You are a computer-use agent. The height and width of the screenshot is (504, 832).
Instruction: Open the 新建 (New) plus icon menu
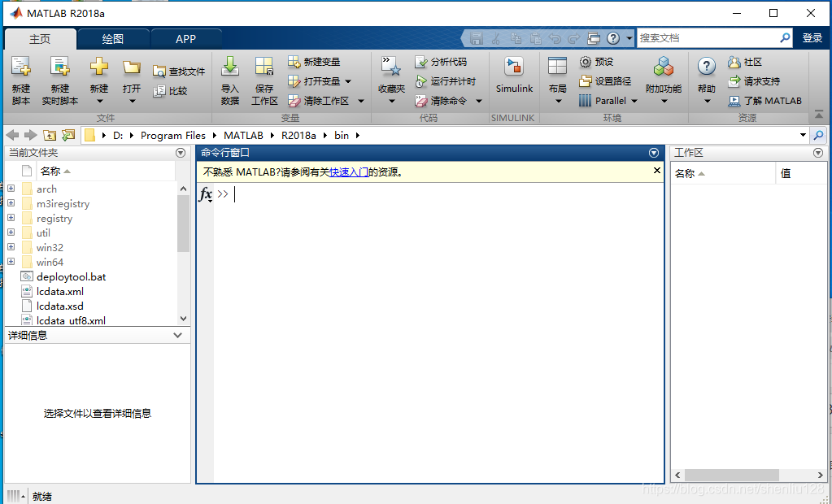pyautogui.click(x=98, y=67)
